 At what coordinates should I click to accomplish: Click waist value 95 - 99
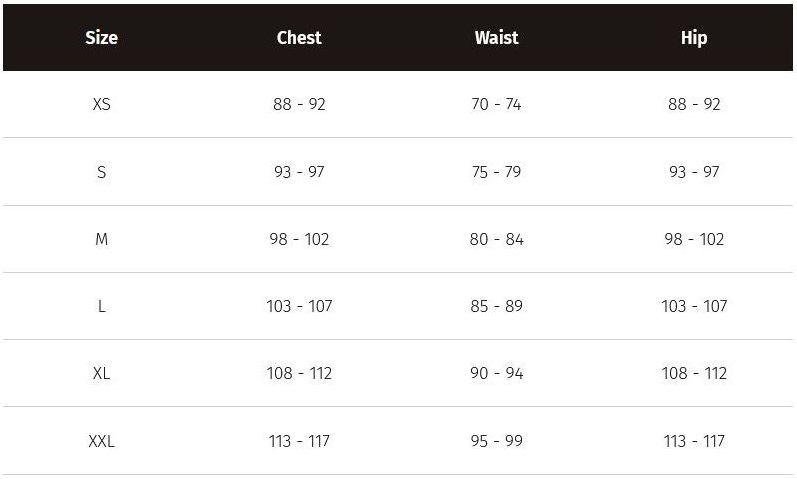[497, 441]
